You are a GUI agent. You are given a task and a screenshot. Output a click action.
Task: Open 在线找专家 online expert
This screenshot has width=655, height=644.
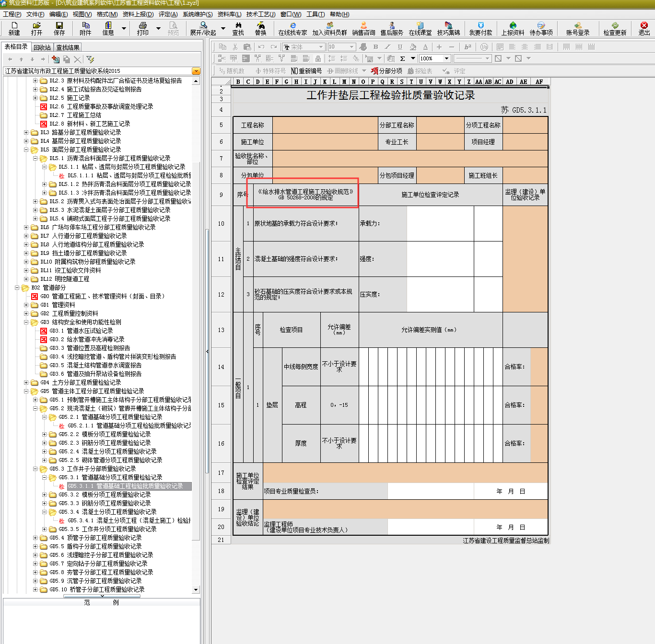click(292, 28)
